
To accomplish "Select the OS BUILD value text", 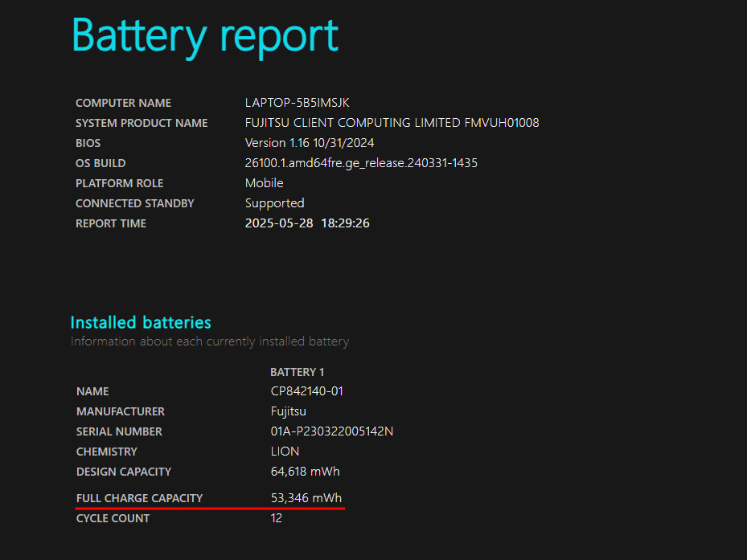I will (361, 163).
